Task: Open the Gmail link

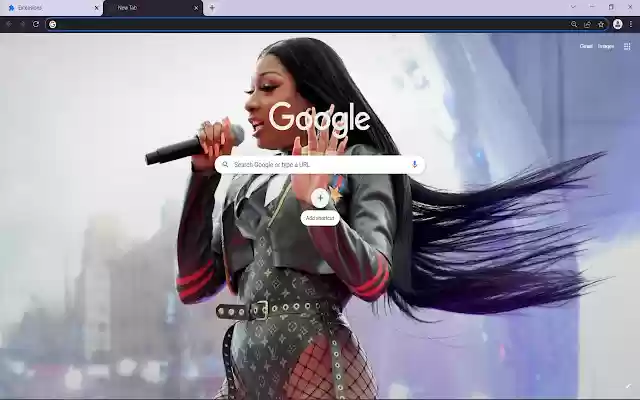Action: pyautogui.click(x=586, y=46)
